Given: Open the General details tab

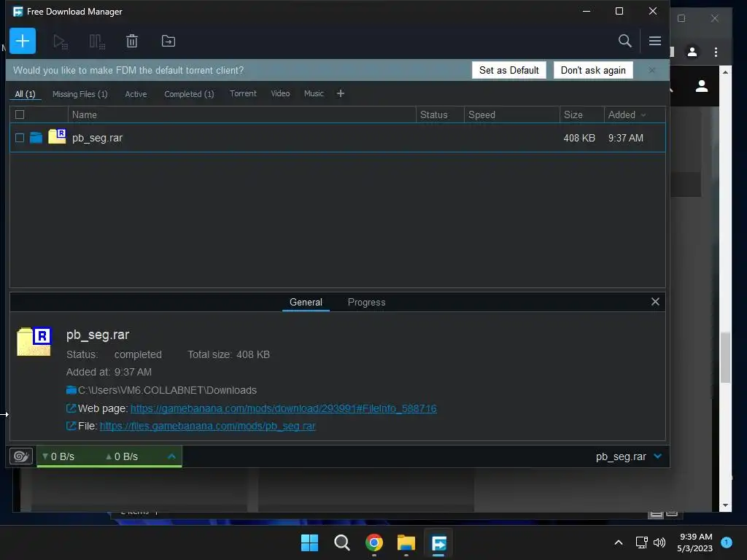Looking at the screenshot, I should (x=306, y=302).
